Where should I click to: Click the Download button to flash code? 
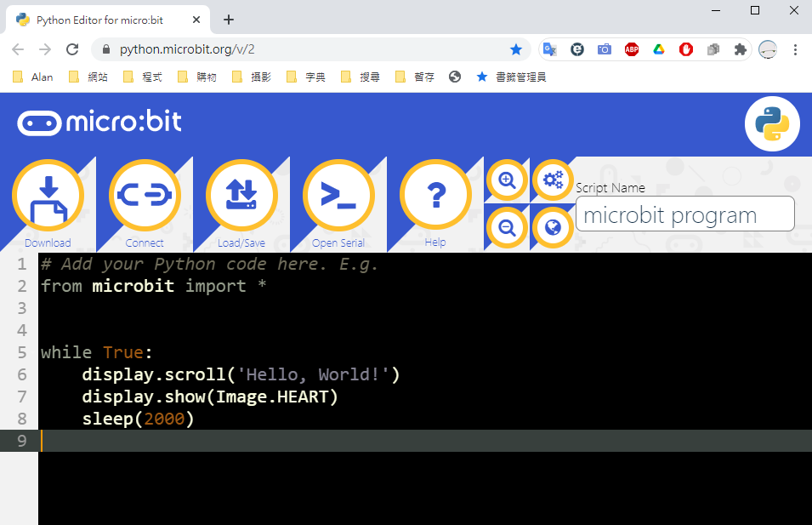(x=48, y=196)
